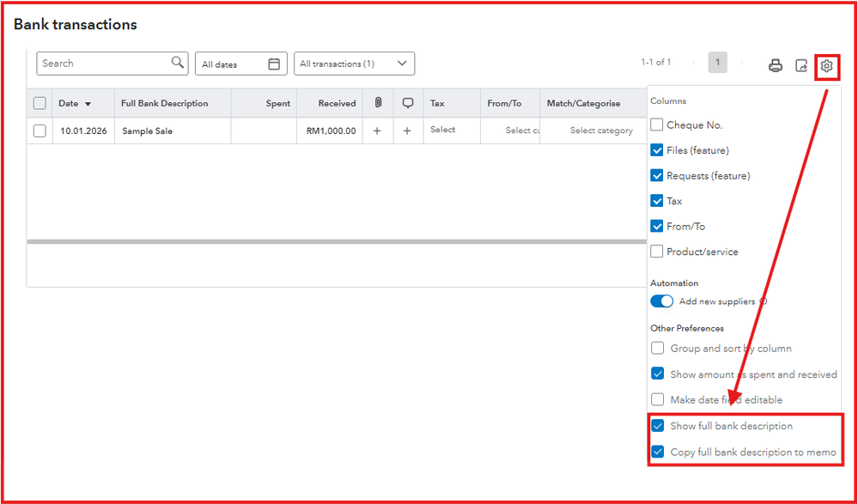The width and height of the screenshot is (858, 504).
Task: Select the Sample Sale row checkbox
Action: [x=40, y=131]
